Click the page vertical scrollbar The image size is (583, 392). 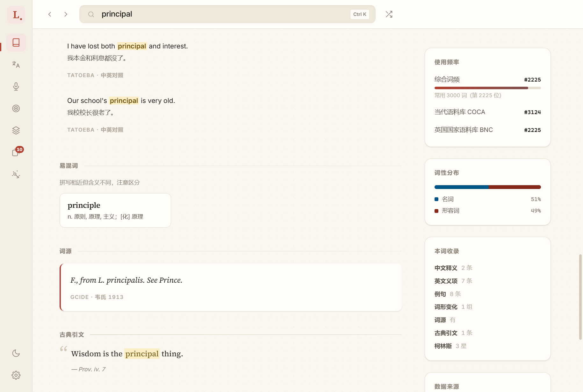coord(580,297)
